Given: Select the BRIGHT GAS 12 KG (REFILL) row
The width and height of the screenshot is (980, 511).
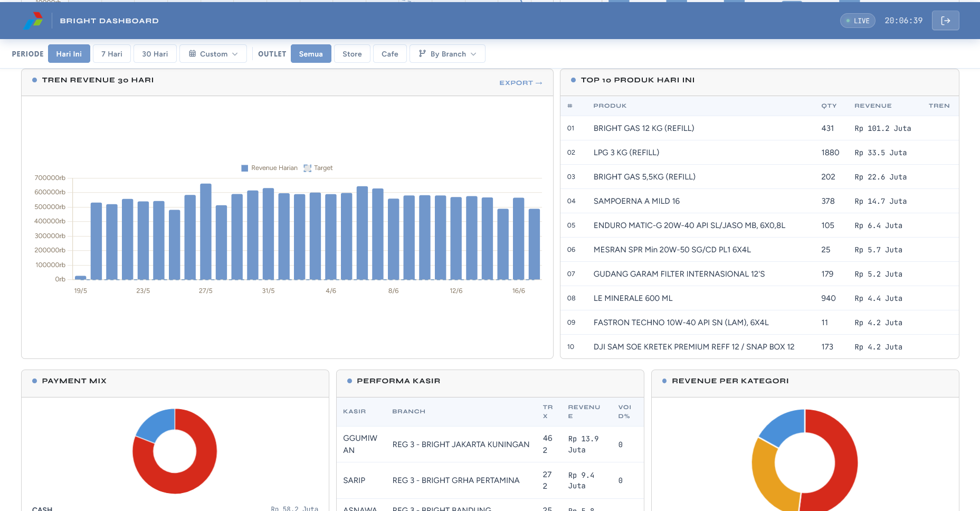Looking at the screenshot, I should (x=759, y=128).
